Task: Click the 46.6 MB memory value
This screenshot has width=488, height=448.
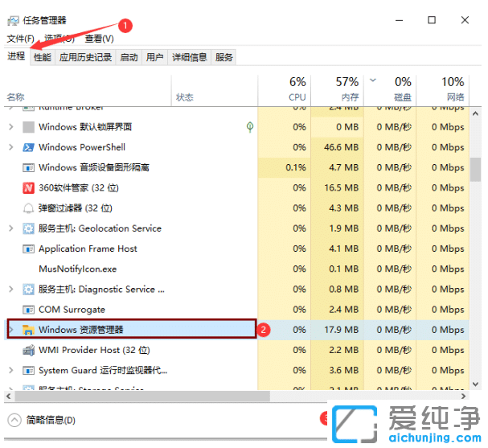Action: click(x=342, y=147)
